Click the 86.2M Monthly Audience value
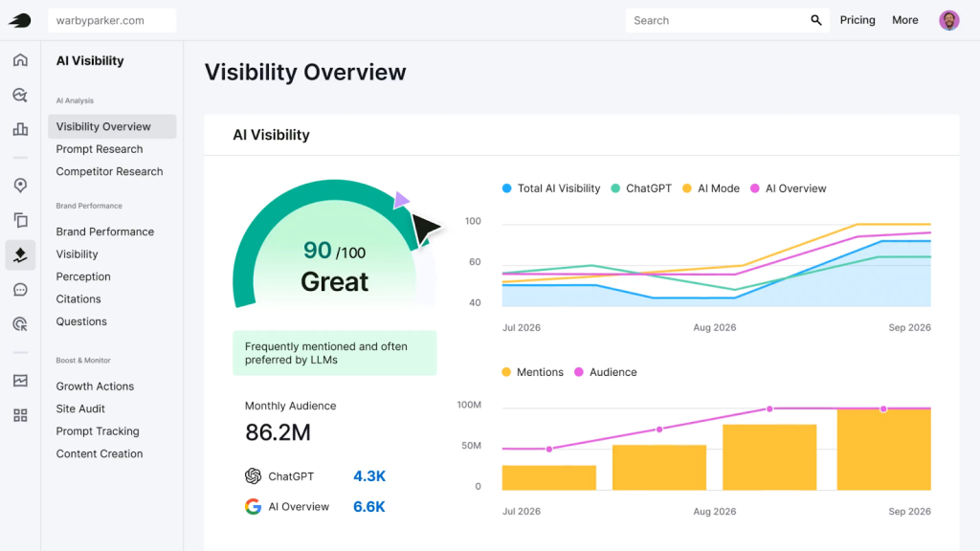The height and width of the screenshot is (551, 980). [x=278, y=432]
